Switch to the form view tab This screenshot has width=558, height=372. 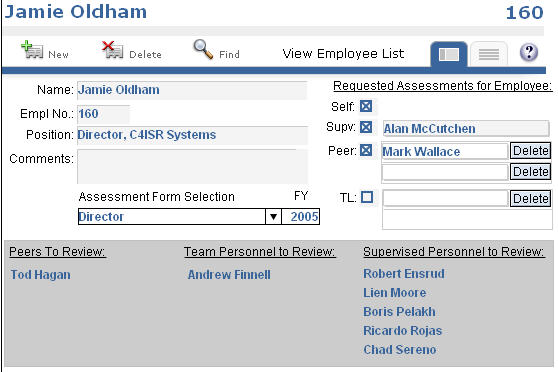pos(449,54)
